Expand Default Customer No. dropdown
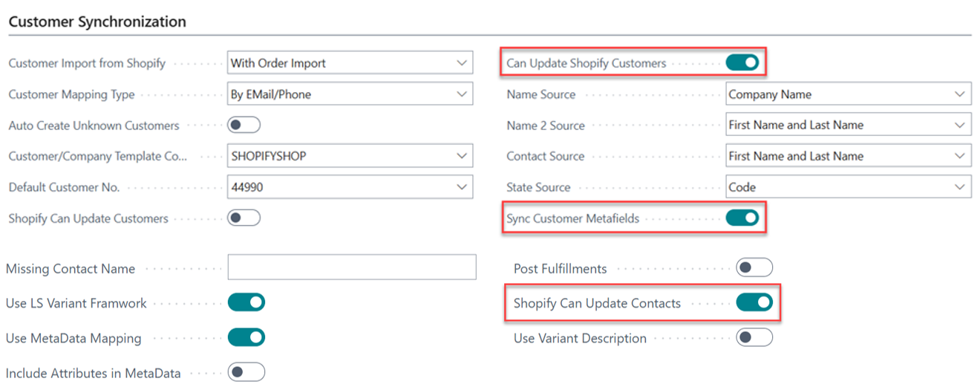 [x=462, y=187]
